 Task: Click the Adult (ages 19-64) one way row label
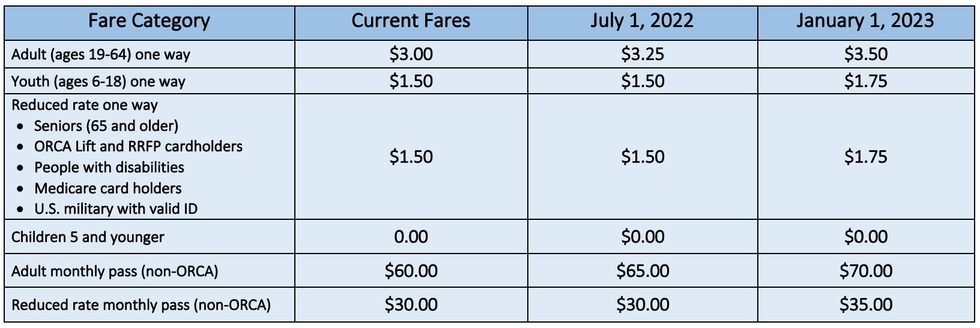[x=101, y=55]
